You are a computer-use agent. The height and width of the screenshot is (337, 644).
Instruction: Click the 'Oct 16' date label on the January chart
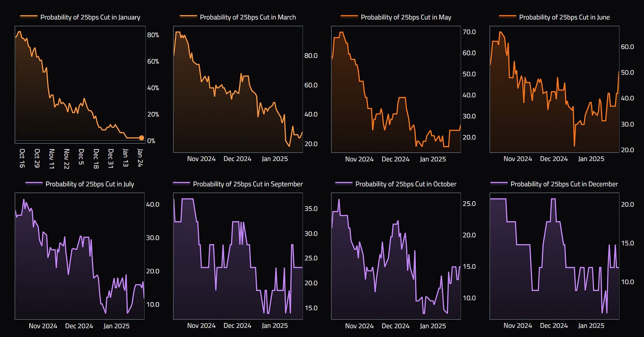tap(22, 158)
